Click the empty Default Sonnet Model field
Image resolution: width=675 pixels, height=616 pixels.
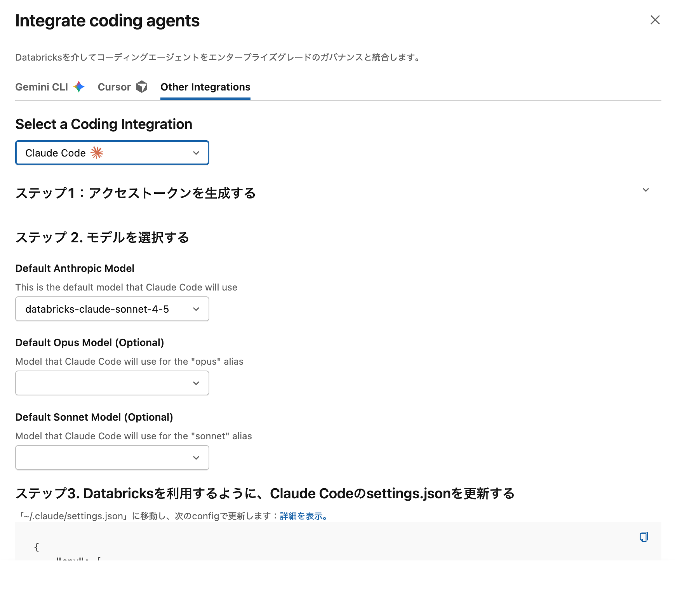[97, 458]
